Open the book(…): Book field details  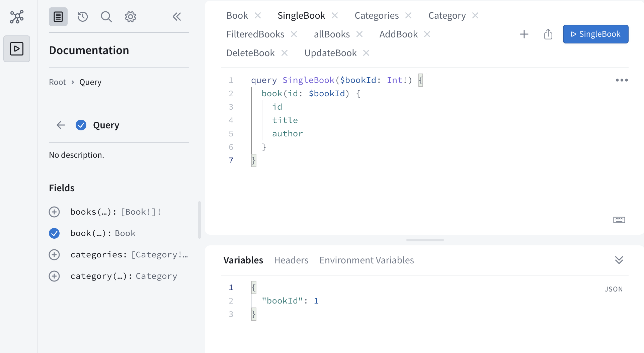[103, 233]
